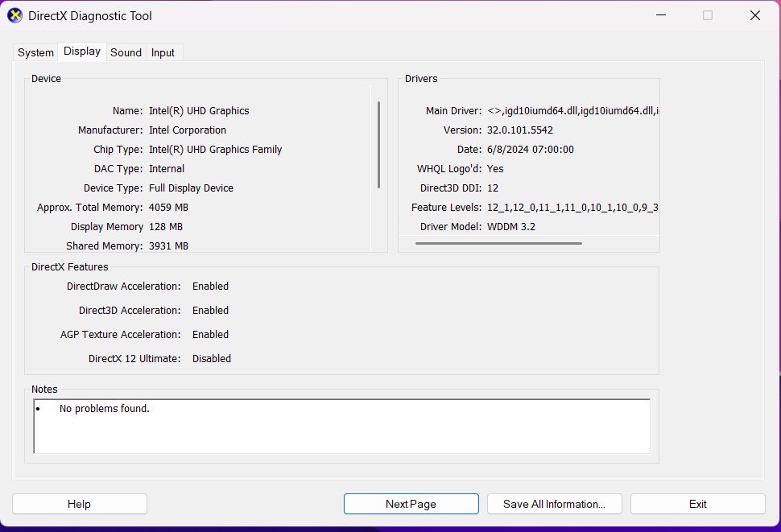Click the Main Driver file list value

572,111
